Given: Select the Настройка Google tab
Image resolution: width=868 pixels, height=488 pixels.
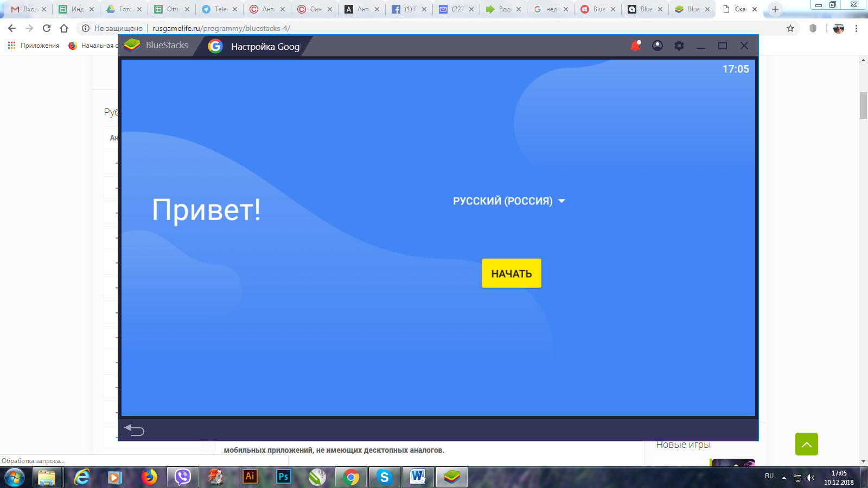Looking at the screenshot, I should tap(255, 47).
